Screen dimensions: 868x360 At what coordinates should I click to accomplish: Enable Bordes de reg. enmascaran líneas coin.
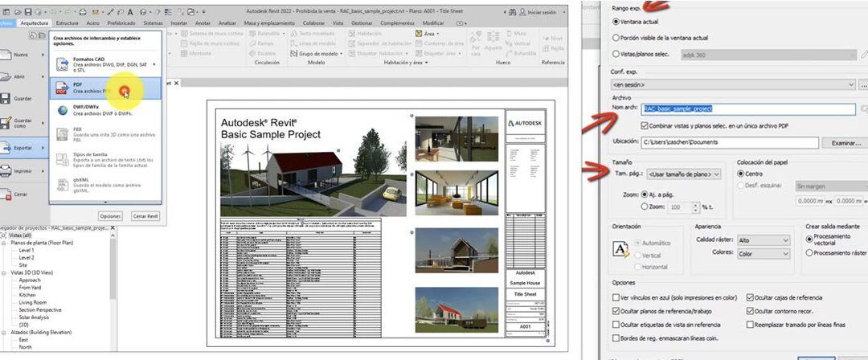coord(616,337)
